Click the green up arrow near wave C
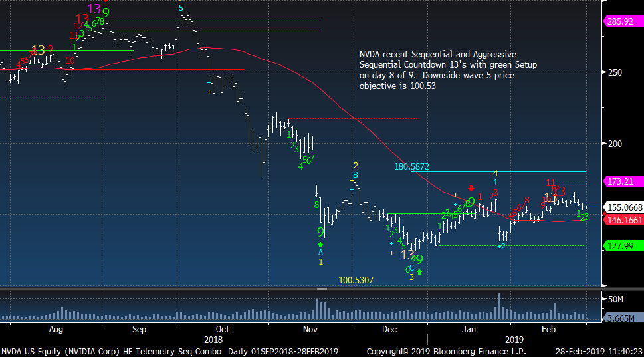644x357 pixels. 419,271
